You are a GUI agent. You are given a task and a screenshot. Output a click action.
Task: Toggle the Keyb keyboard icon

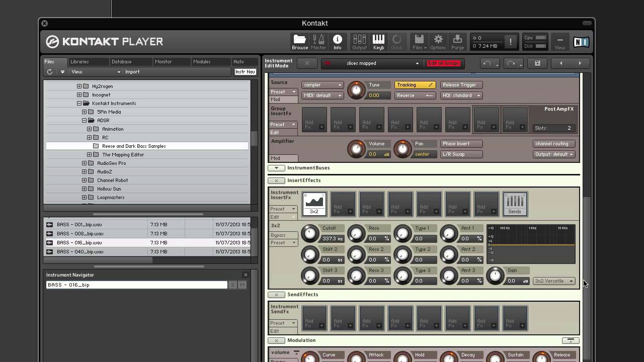(x=378, y=42)
